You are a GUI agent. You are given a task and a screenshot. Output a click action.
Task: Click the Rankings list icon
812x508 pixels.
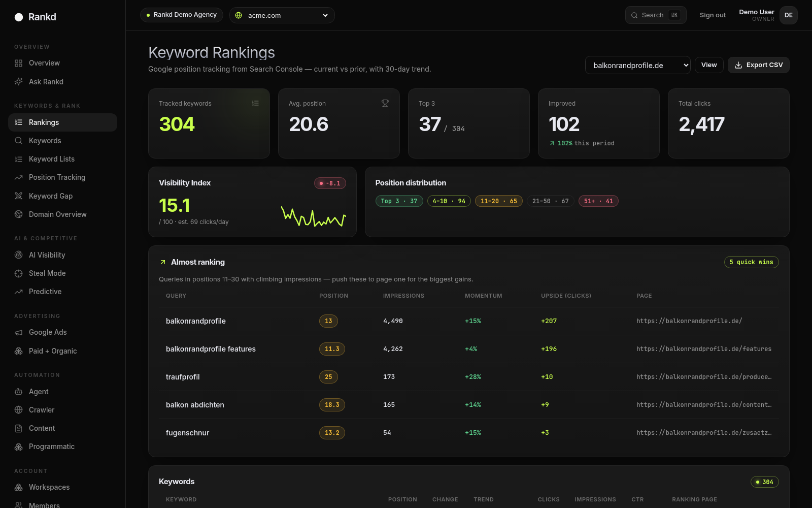point(19,122)
